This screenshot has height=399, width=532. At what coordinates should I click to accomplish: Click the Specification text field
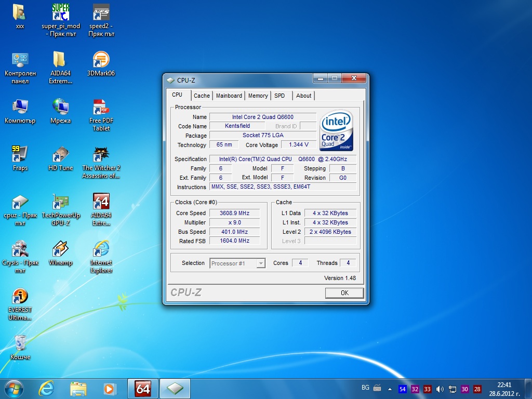[283, 159]
